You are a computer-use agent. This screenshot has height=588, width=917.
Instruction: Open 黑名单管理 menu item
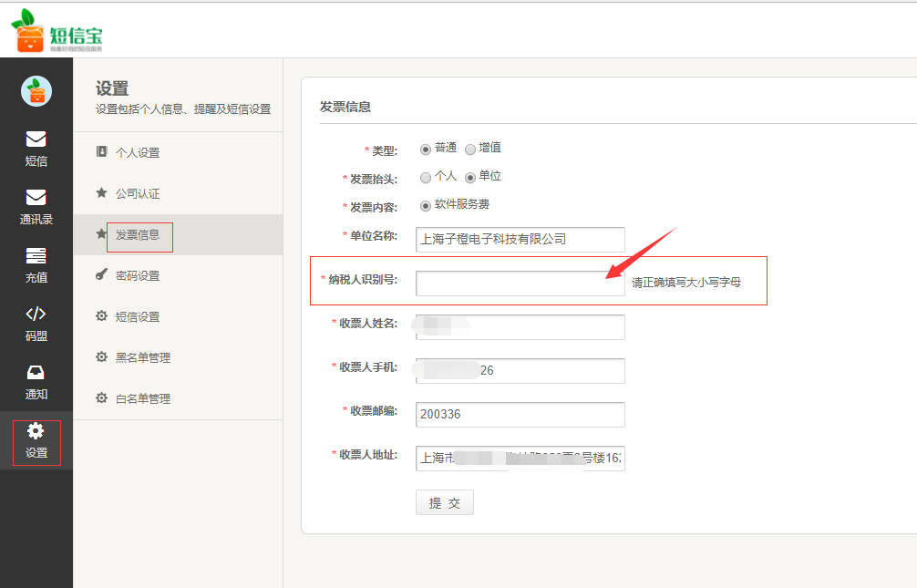[x=142, y=358]
